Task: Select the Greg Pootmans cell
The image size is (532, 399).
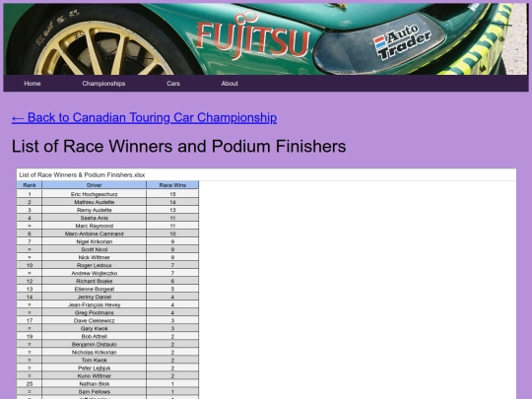Action: 94,312
